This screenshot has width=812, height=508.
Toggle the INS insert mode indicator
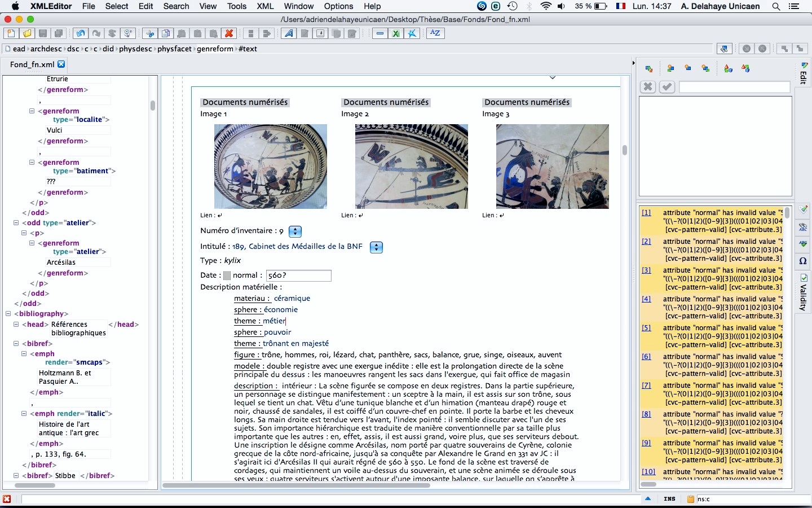pyautogui.click(x=669, y=499)
